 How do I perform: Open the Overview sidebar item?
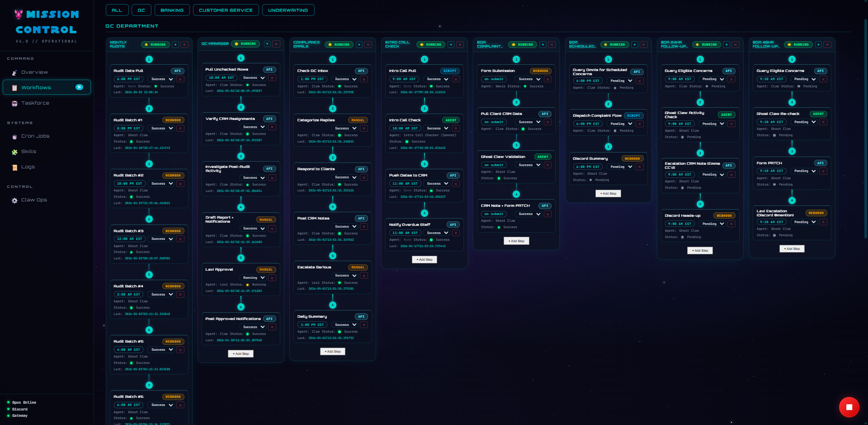47,72
